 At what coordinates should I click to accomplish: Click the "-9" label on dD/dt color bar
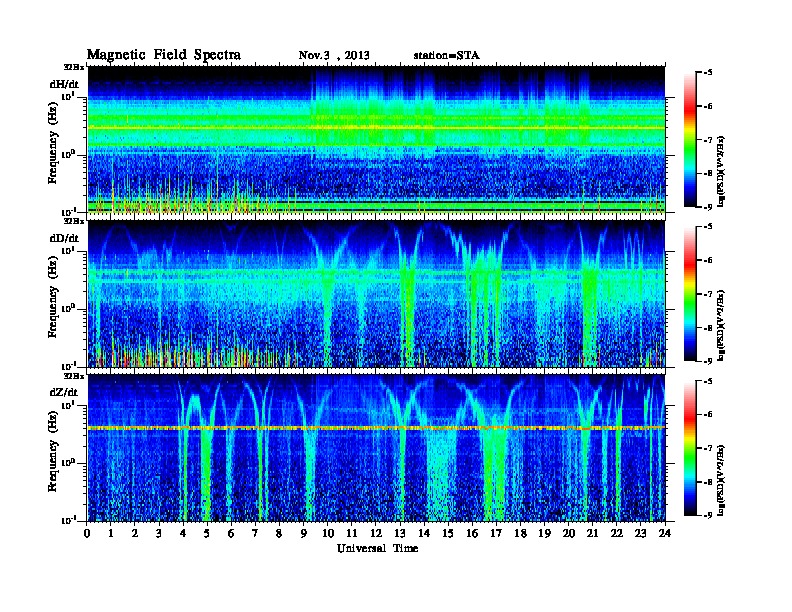[x=708, y=361]
